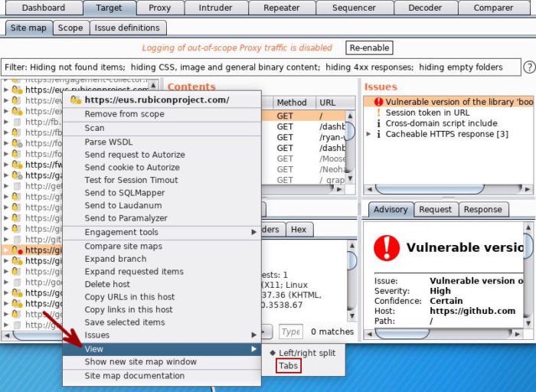The image size is (536, 392).
Task: Click the page icon of the http://fb tree row
Action: 17,122
